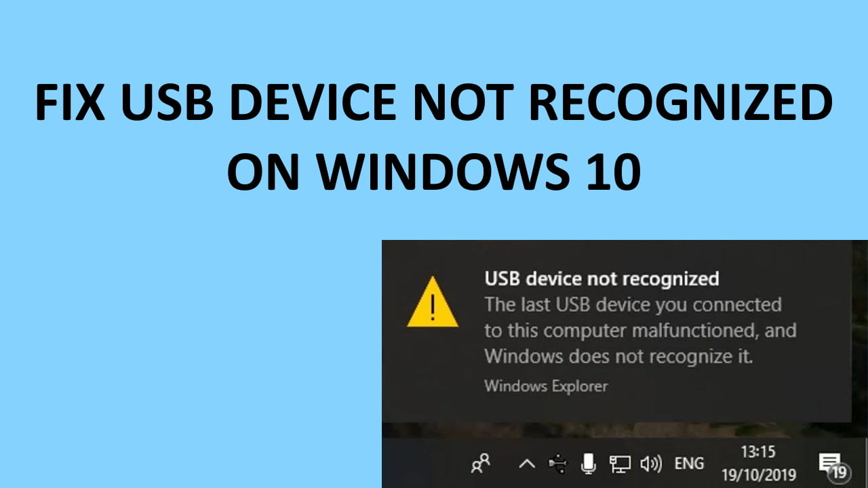The image size is (868, 488).
Task: Click the date 19/10/2019
Action: (x=759, y=475)
